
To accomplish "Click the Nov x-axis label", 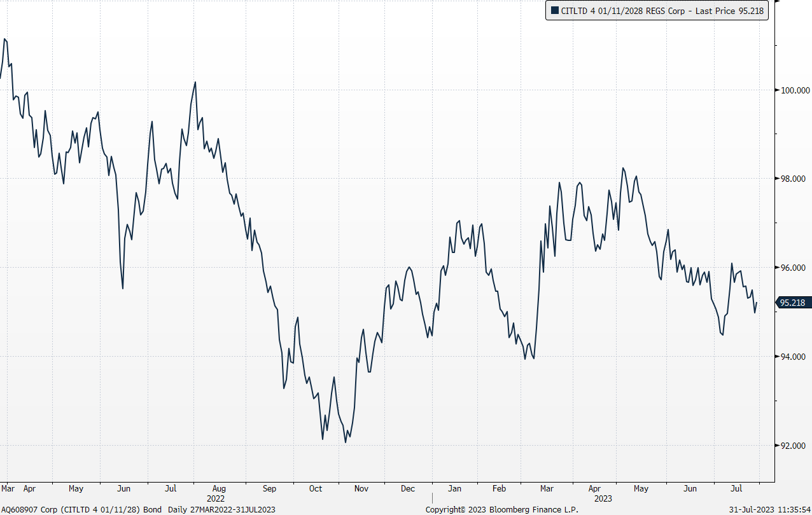I will click(361, 489).
